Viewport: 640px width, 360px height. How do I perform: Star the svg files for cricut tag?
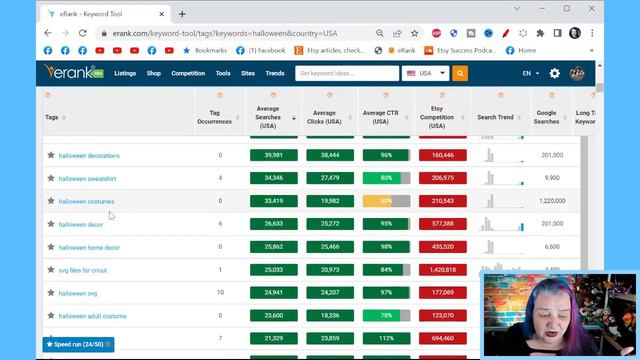click(x=51, y=270)
